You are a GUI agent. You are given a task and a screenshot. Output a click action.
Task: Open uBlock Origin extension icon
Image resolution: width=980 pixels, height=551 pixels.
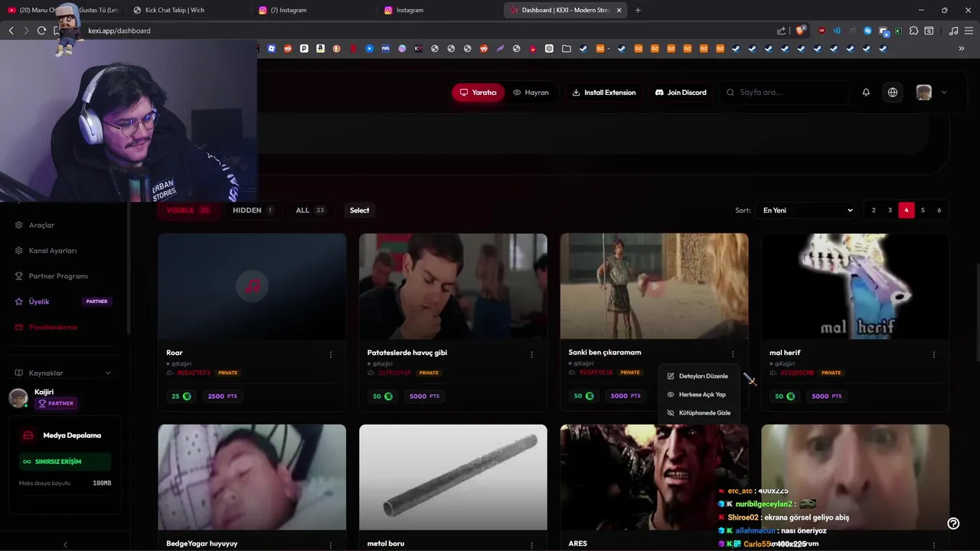pyautogui.click(x=822, y=31)
